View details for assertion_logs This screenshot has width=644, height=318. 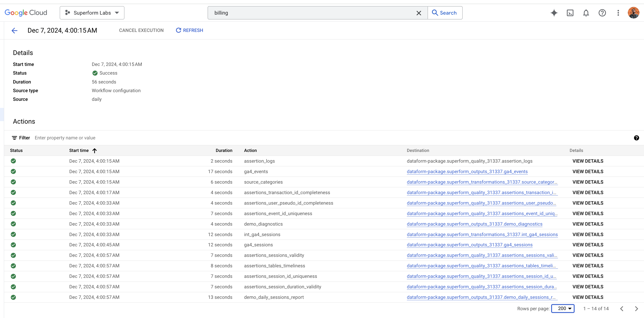(588, 161)
